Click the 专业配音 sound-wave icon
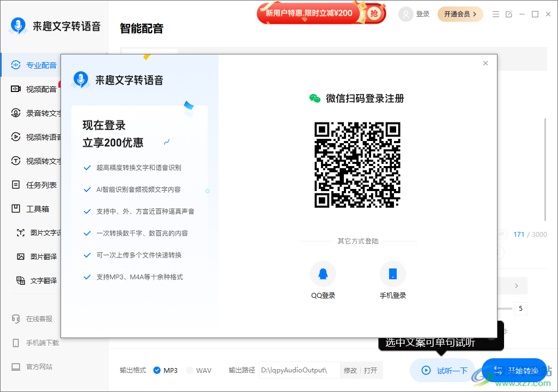 click(16, 65)
